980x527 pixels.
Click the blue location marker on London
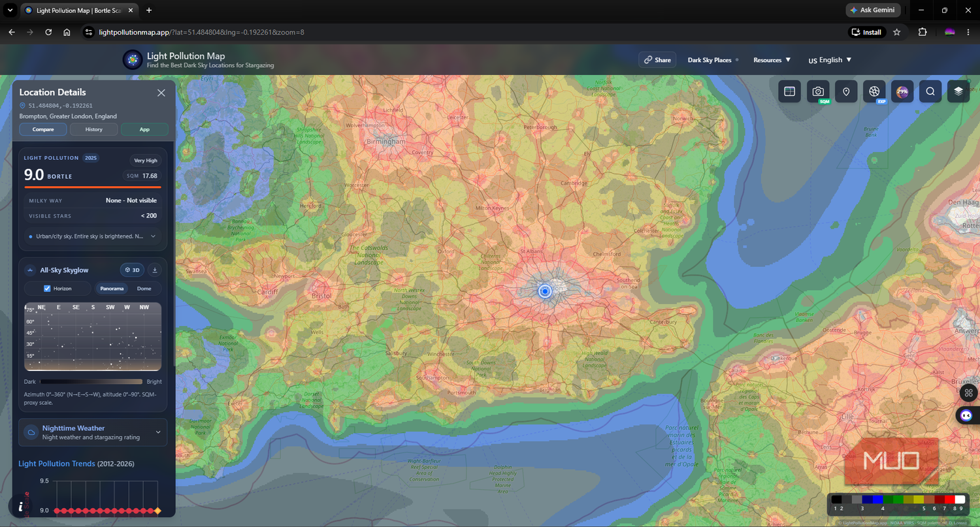[x=545, y=291]
